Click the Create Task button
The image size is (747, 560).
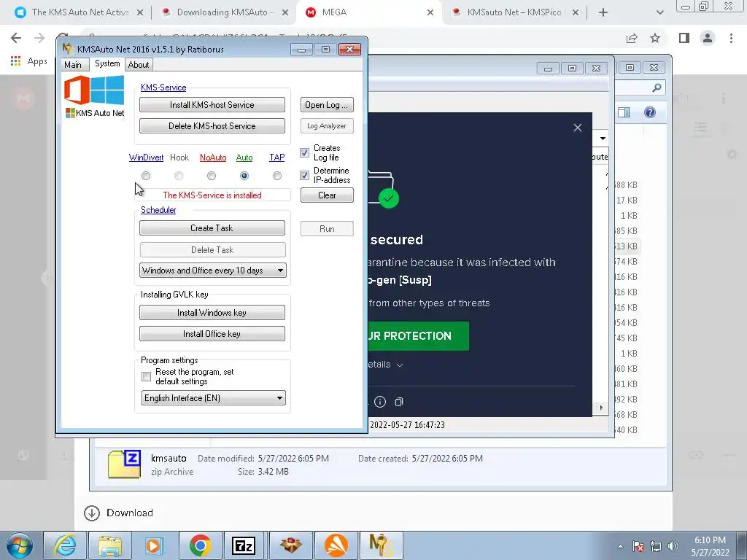coord(212,228)
